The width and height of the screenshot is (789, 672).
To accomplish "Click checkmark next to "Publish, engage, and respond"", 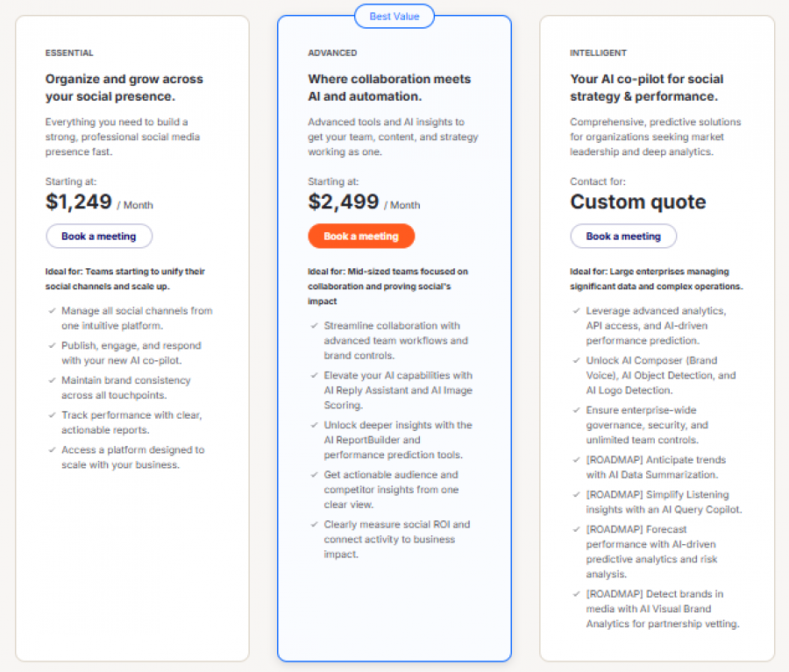I will 50,346.
